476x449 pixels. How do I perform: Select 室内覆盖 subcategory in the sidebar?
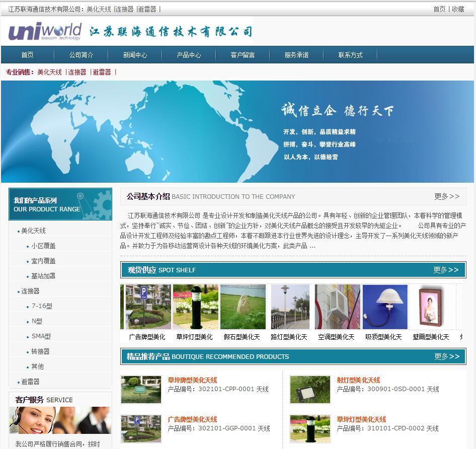tap(43, 261)
